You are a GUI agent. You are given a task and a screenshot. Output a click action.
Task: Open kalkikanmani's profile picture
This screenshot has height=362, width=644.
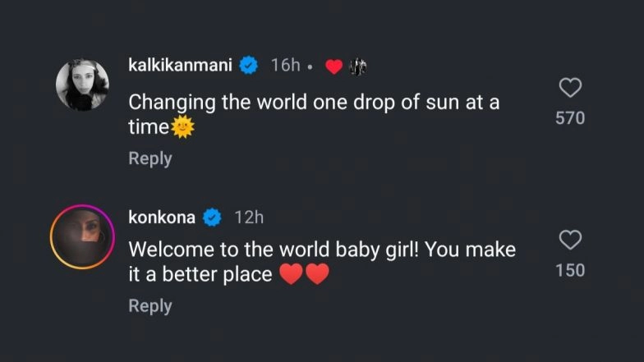[x=82, y=85]
